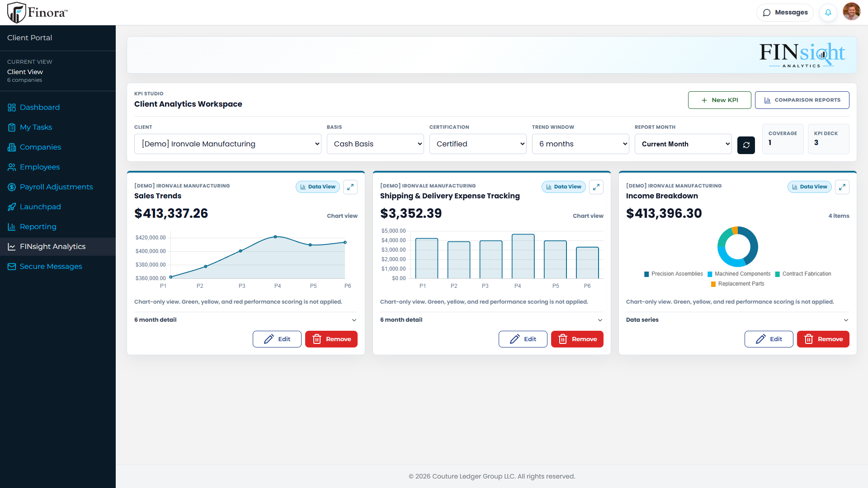Image resolution: width=868 pixels, height=488 pixels.
Task: Click the KPI Deck stat tile
Action: [829, 139]
